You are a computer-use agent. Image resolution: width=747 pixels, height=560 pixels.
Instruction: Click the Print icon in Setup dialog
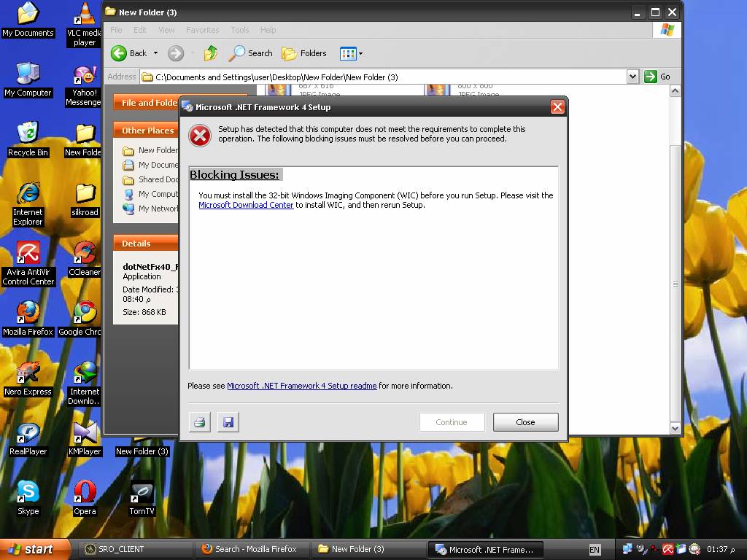tap(200, 422)
